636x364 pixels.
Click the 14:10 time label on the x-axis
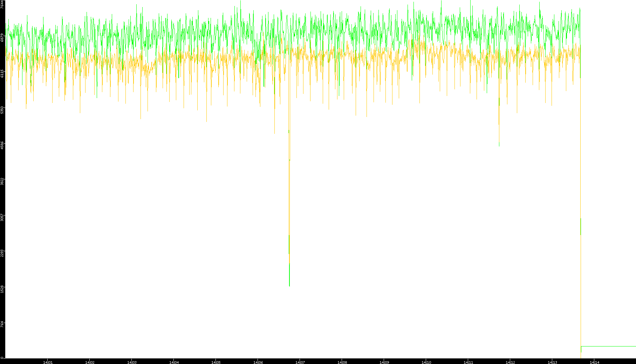click(x=426, y=362)
